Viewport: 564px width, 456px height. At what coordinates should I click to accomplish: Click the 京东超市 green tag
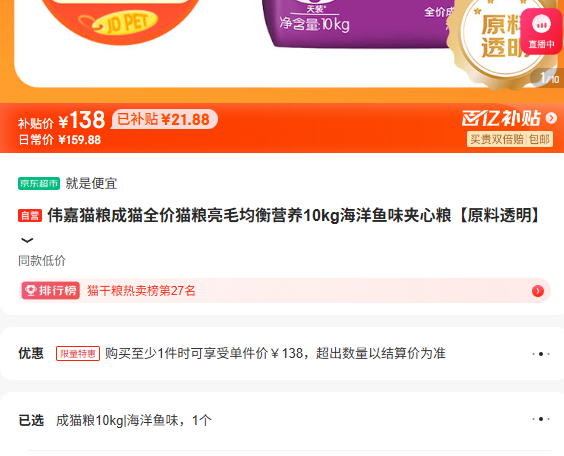[39, 183]
